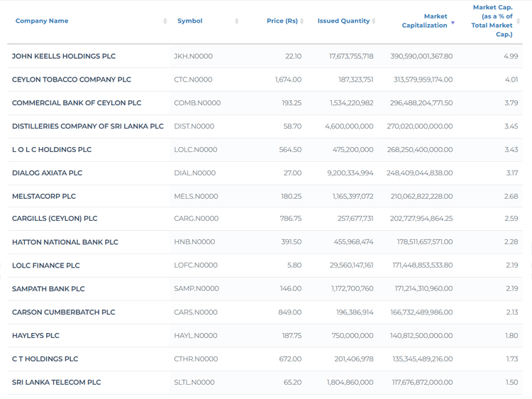Select CEYLON TOBACCO COMPANY PLC name

click(71, 80)
